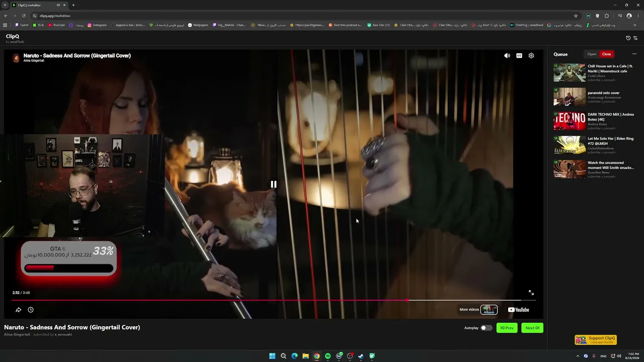Click the ClipQ logo in the header
The height and width of the screenshot is (362, 644).
point(13,37)
